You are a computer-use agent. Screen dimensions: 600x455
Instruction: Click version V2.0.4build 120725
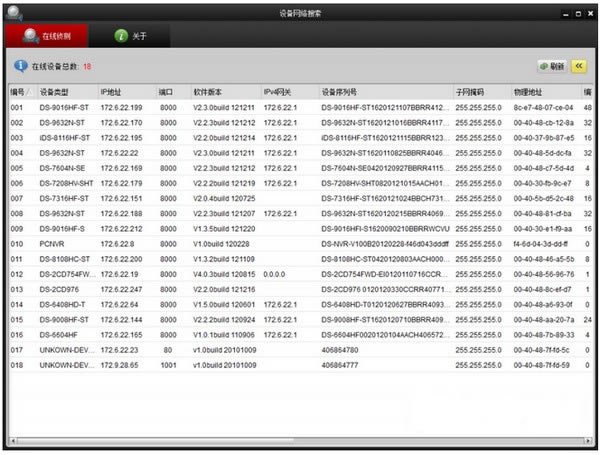(x=224, y=198)
